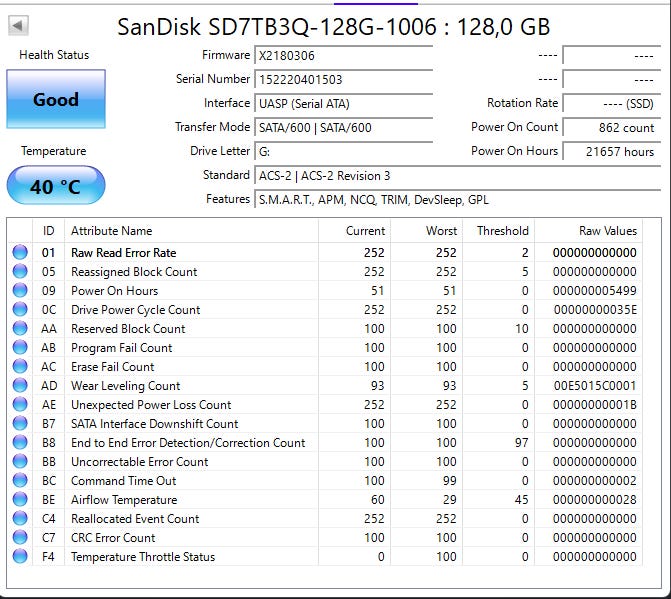Click the status orb for Erase Fail Count
The height and width of the screenshot is (599, 671).
(x=20, y=367)
